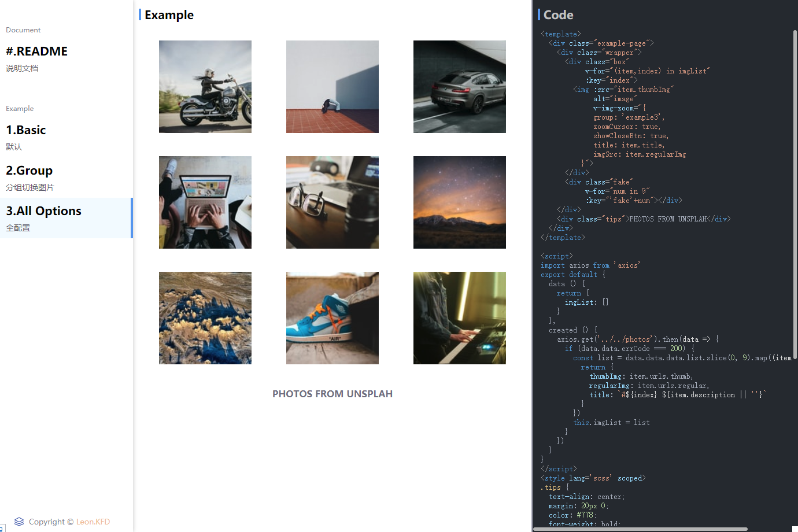
Task: Open the #.README document page
Action: [x=66, y=59]
